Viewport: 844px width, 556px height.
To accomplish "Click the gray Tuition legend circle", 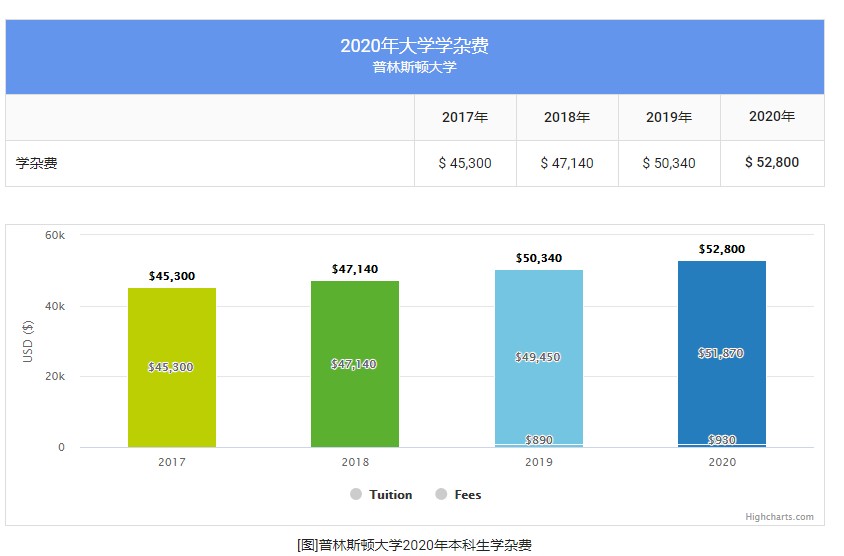I will [x=356, y=495].
